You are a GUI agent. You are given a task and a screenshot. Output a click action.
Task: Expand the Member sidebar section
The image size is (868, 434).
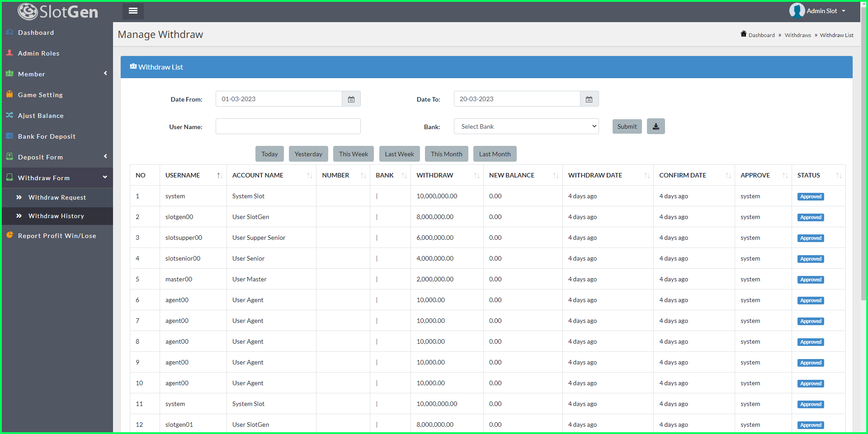pos(31,74)
